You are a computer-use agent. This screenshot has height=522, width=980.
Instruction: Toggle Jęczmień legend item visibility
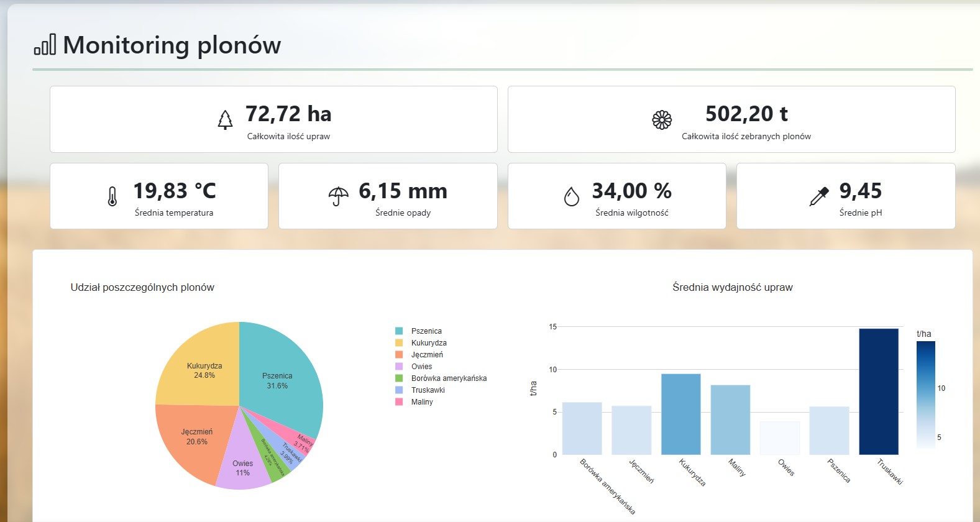(x=427, y=355)
